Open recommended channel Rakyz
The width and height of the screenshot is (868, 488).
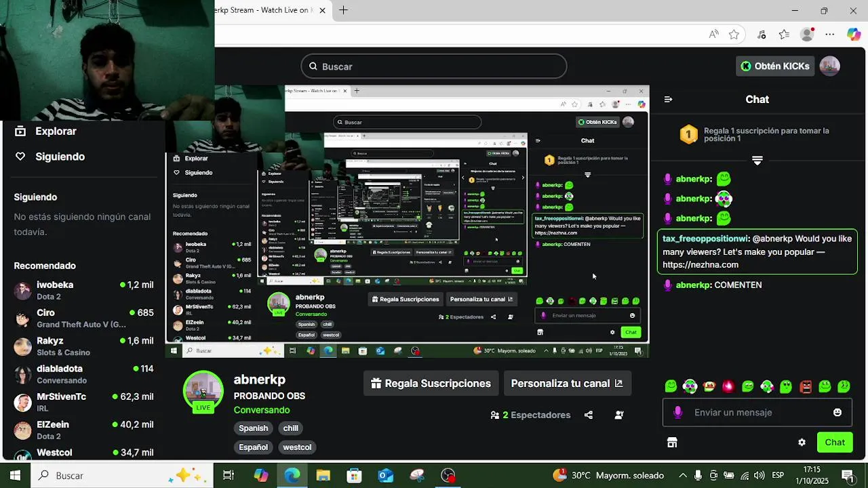coord(85,346)
